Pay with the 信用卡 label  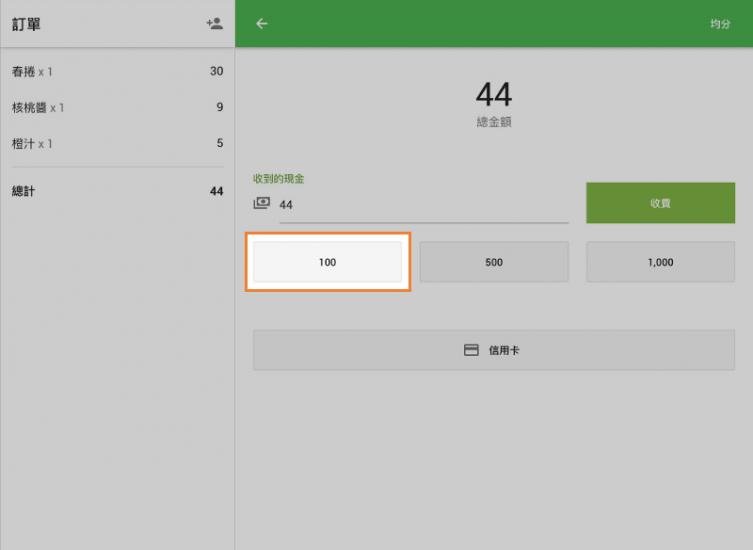pyautogui.click(x=504, y=351)
